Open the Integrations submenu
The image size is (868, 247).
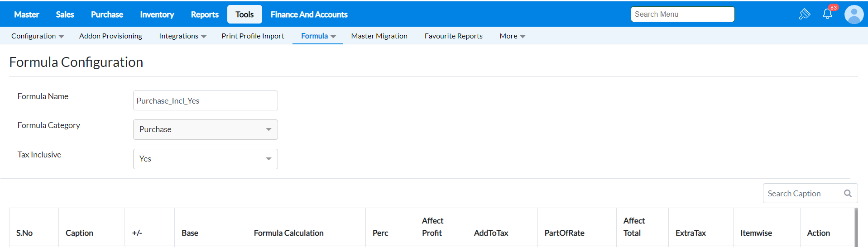[x=182, y=36]
